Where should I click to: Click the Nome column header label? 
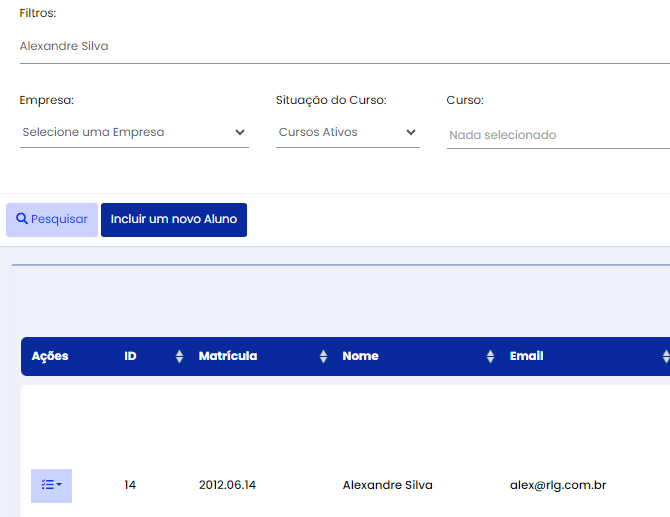pyautogui.click(x=360, y=356)
